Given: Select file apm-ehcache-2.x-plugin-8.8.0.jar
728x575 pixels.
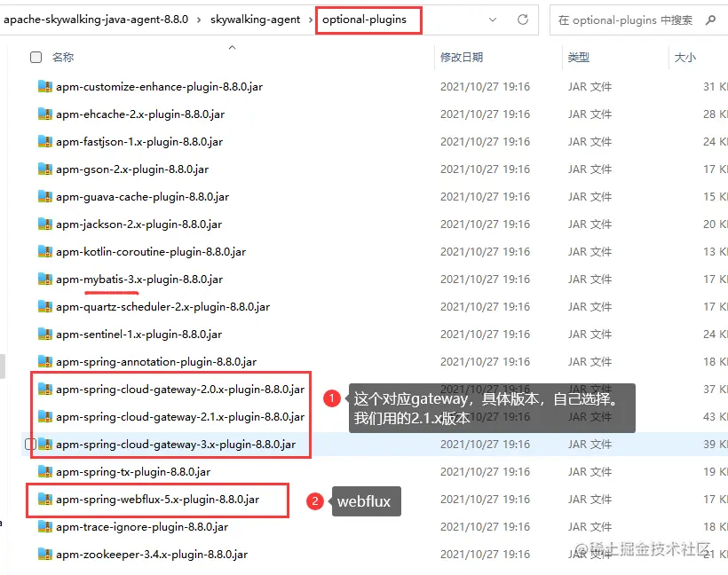Looking at the screenshot, I should (140, 114).
